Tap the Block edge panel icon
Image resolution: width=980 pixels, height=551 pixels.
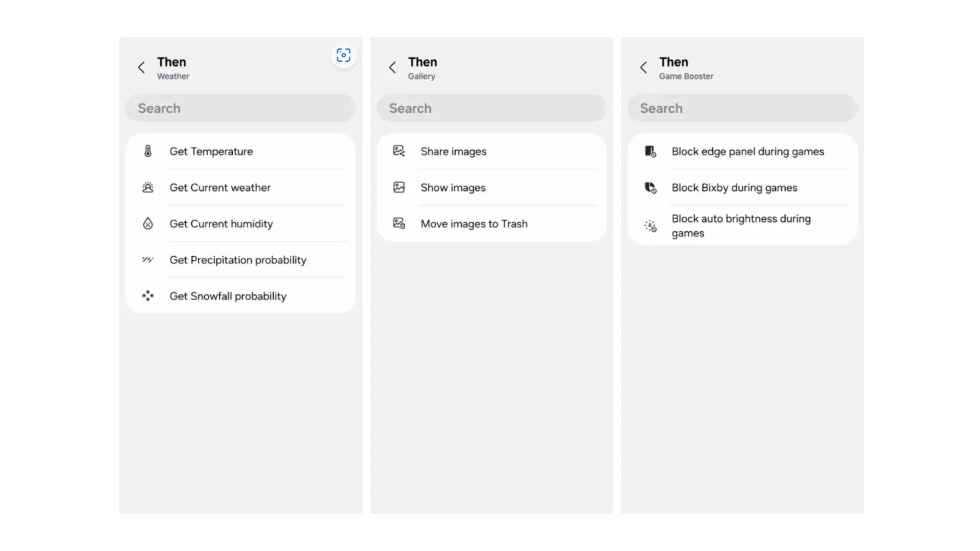click(650, 152)
